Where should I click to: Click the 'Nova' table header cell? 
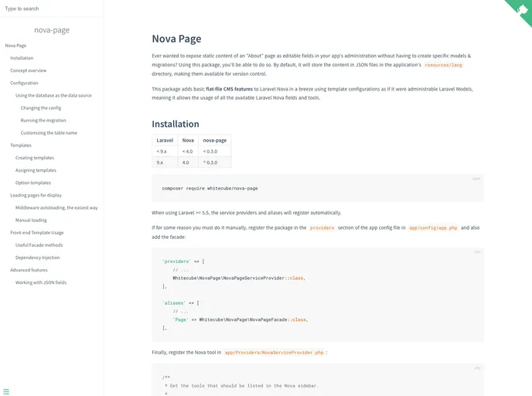[188, 140]
